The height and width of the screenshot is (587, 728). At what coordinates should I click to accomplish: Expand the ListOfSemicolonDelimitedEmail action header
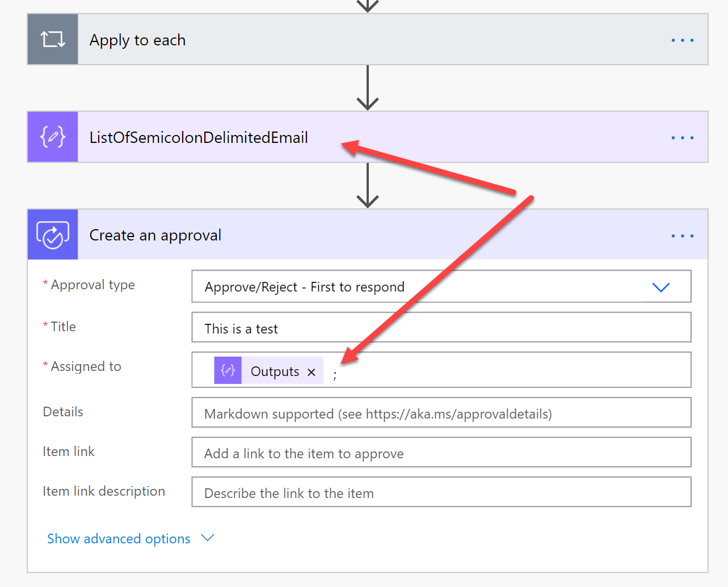pyautogui.click(x=454, y=138)
